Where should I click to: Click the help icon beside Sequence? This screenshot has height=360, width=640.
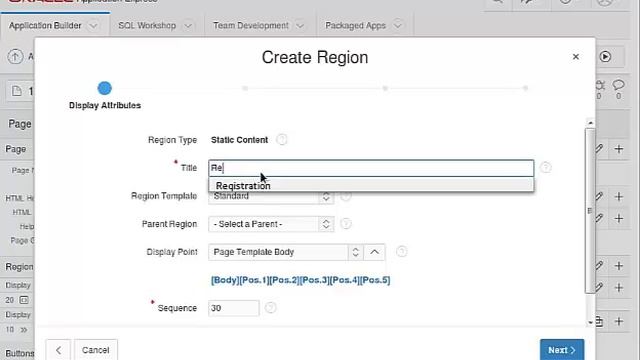pos(270,307)
